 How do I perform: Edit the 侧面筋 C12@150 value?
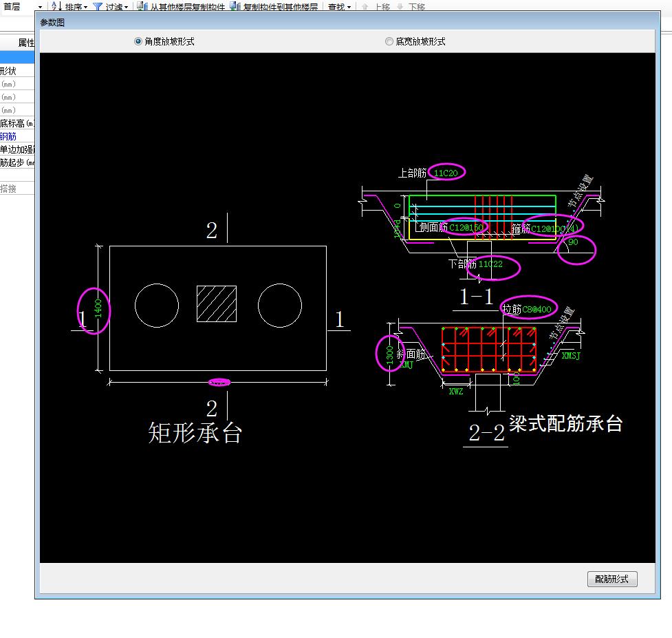click(x=466, y=227)
